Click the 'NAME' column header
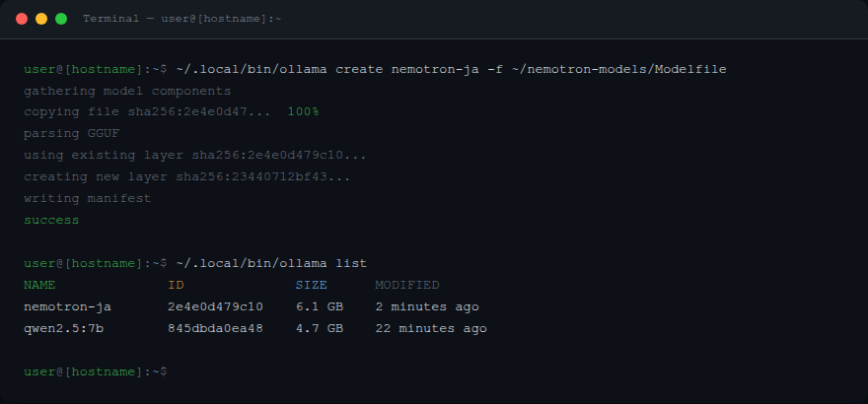 [39, 285]
